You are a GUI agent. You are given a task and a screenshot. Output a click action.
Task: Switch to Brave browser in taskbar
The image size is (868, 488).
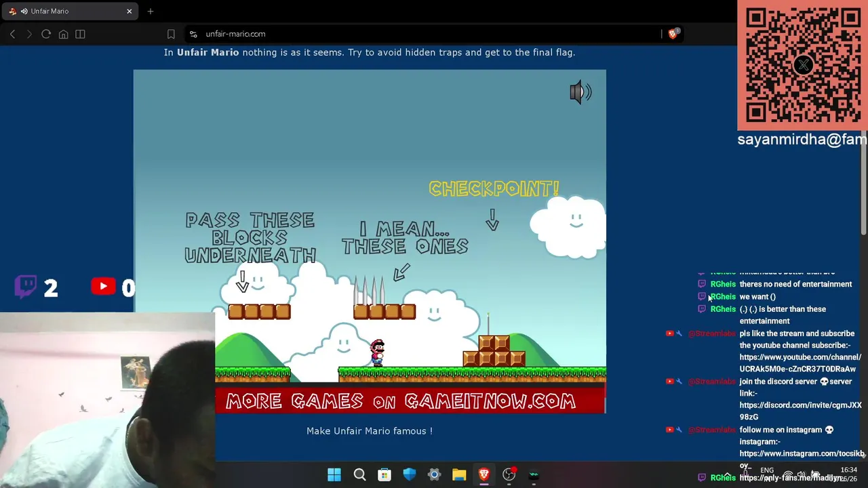[x=484, y=475]
